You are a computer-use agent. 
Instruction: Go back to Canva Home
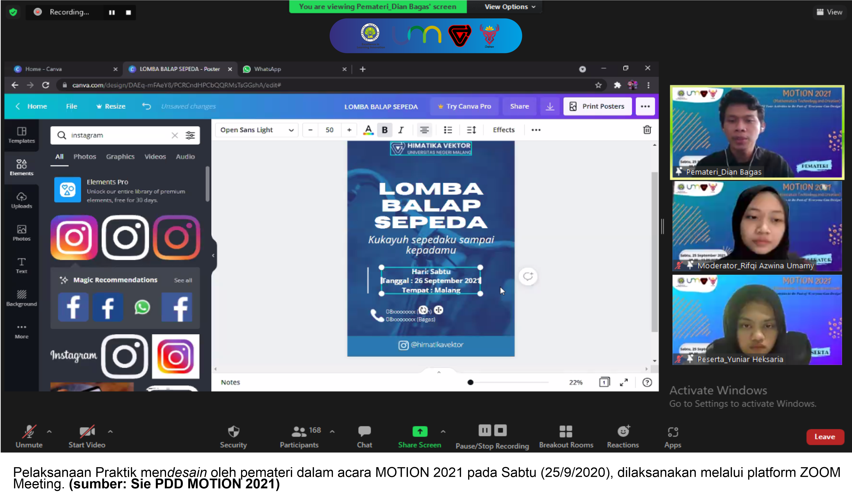[x=31, y=106]
